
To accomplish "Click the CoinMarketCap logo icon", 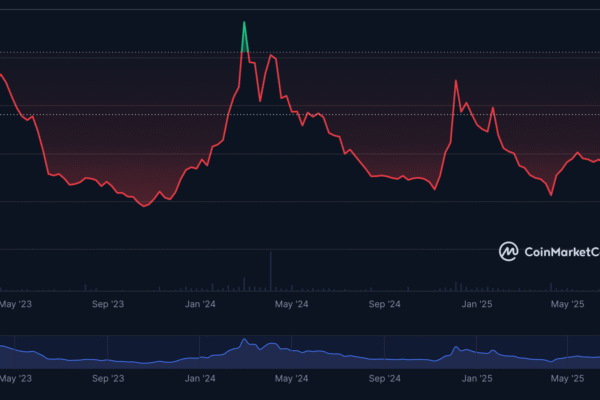I will tap(509, 251).
